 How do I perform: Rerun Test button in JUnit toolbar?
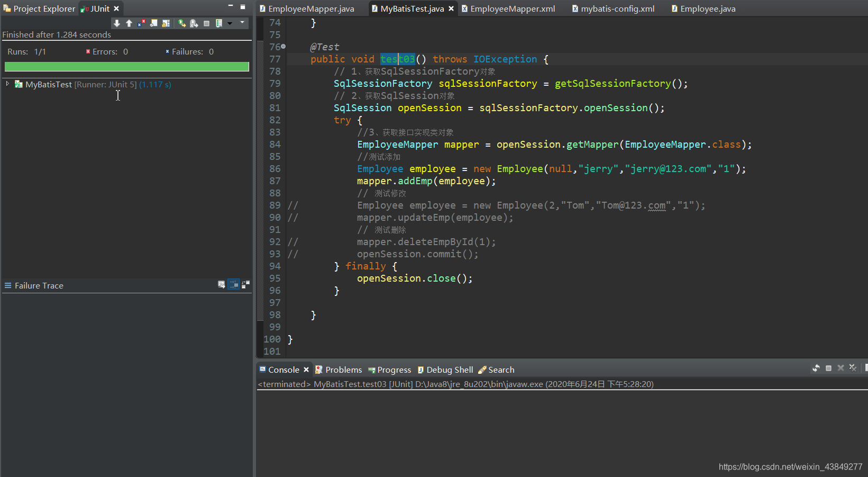[x=182, y=23]
